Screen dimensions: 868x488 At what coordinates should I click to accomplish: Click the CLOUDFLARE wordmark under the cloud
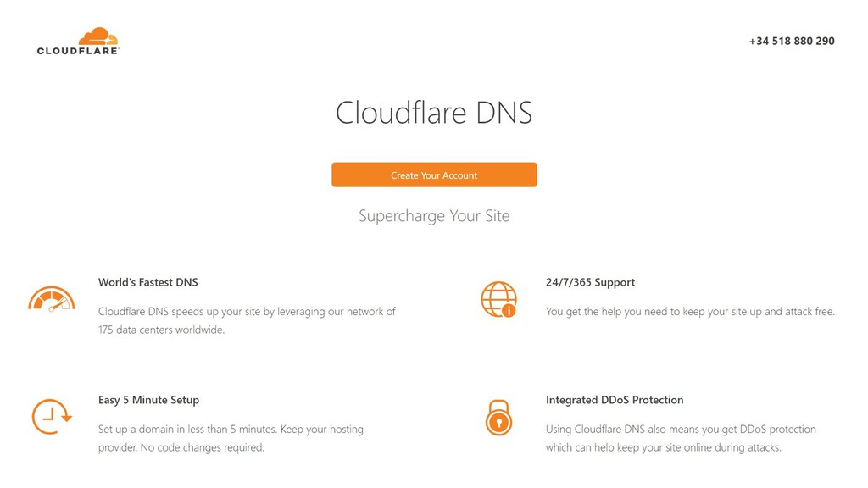(x=78, y=51)
